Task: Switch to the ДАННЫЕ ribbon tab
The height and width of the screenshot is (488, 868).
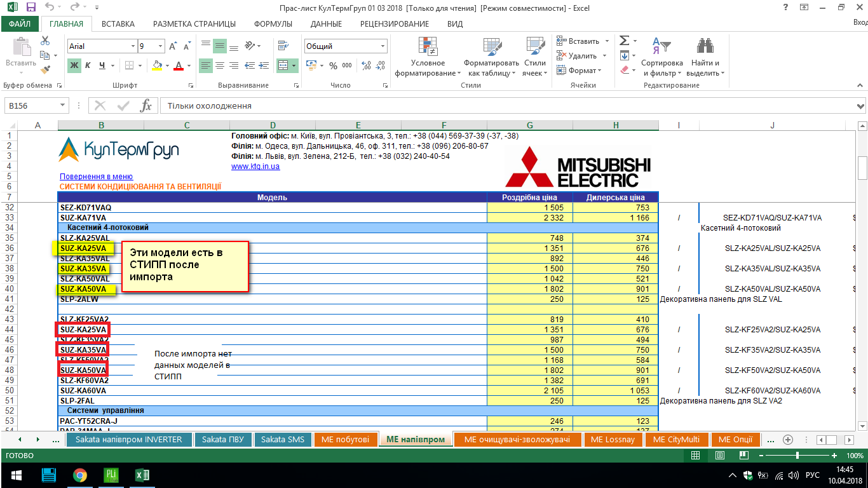Action: [x=327, y=24]
